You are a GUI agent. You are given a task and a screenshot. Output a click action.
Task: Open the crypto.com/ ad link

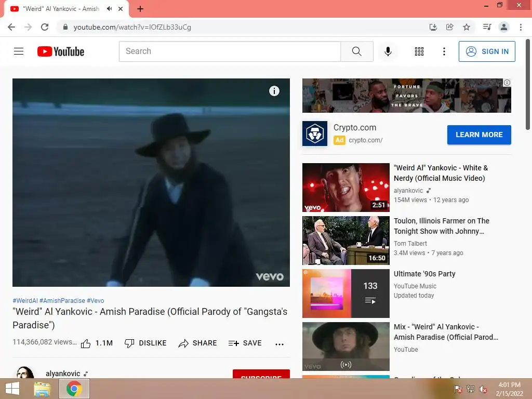point(365,140)
